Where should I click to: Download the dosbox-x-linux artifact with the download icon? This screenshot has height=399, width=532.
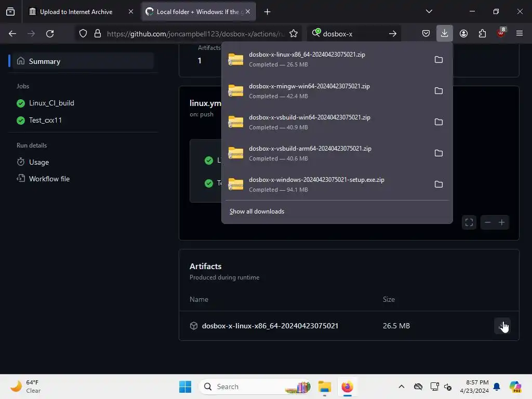[x=502, y=326]
